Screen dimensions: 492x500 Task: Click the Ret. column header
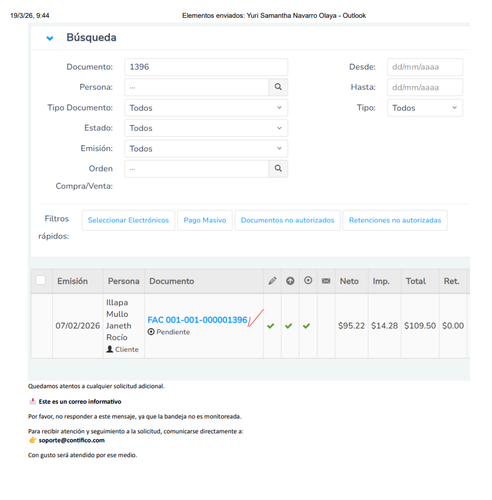tap(451, 281)
